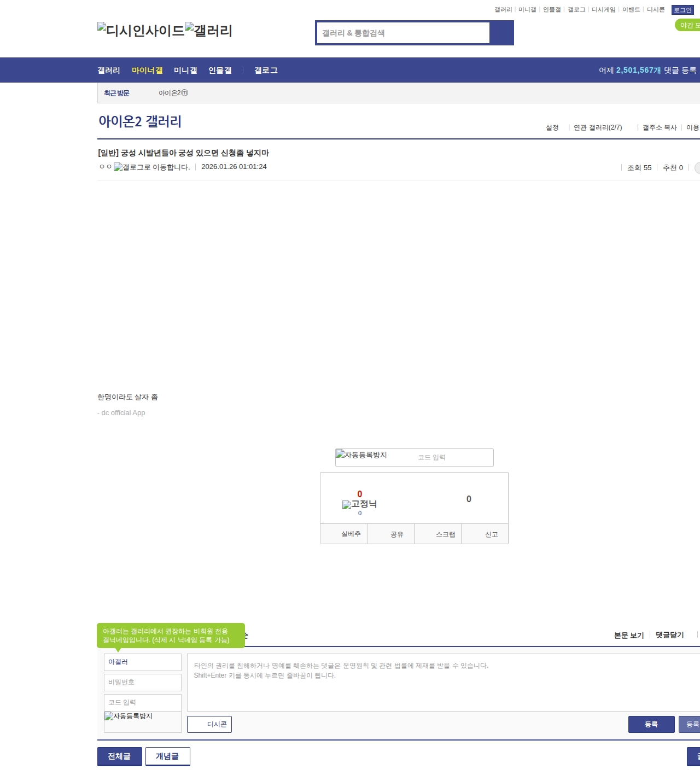Open the 디시콘 link in the top-right row
This screenshot has height=781, width=700.
pos(656,10)
